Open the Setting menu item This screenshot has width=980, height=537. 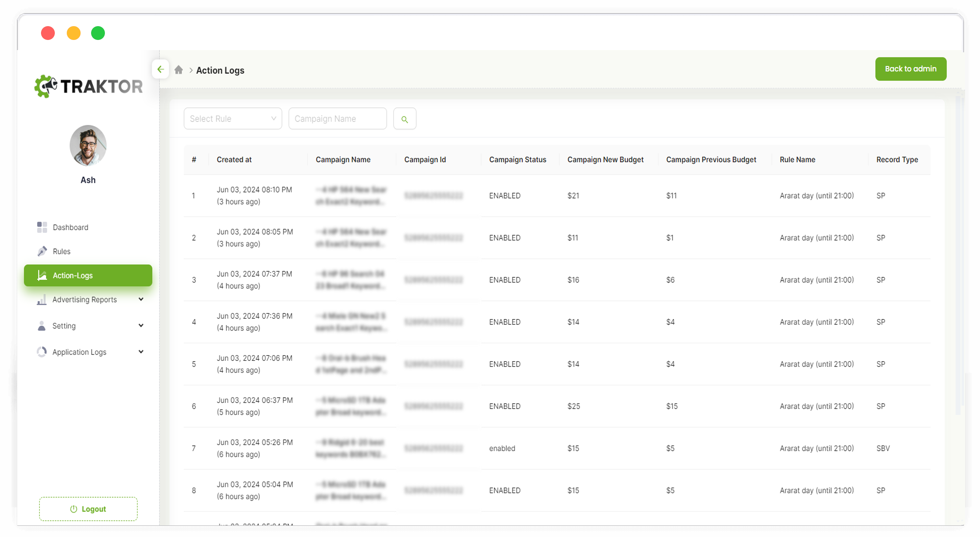[x=88, y=326]
